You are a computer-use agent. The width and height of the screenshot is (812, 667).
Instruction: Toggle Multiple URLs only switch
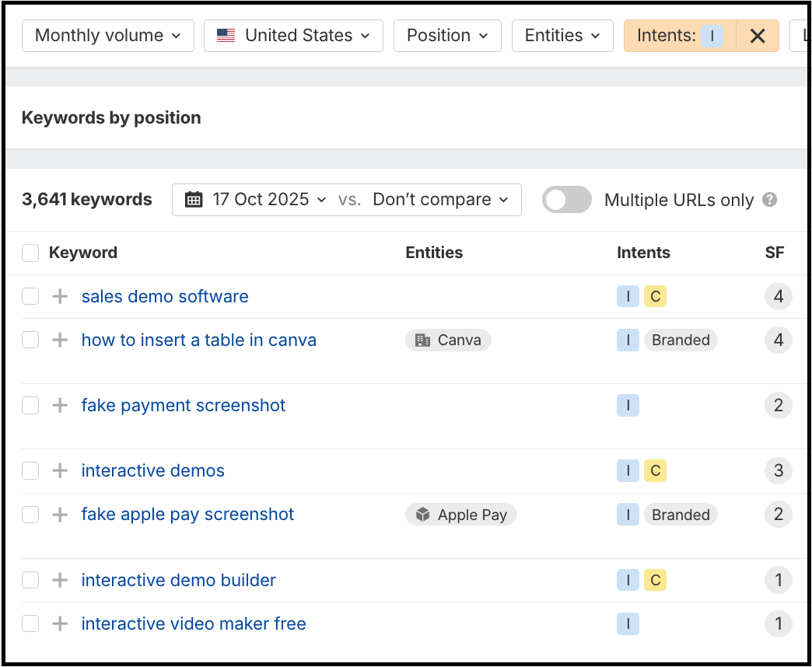pos(567,200)
